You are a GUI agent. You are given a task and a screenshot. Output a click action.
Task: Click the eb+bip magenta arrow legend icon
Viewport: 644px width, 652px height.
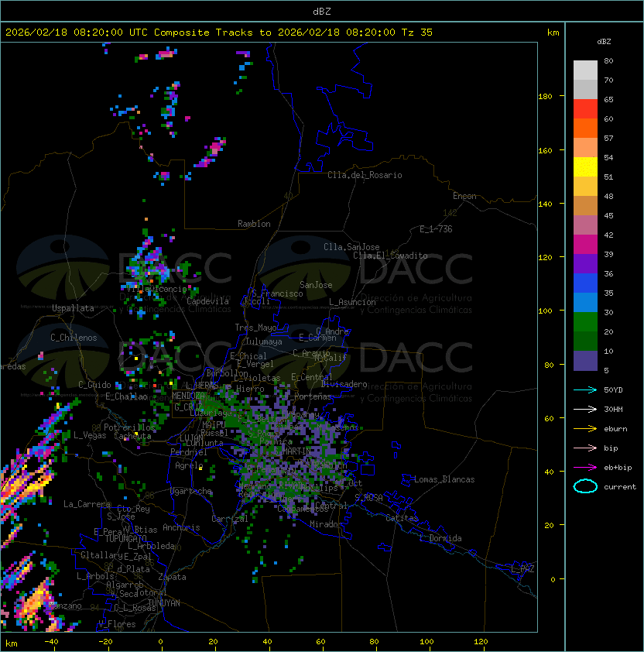(x=585, y=468)
